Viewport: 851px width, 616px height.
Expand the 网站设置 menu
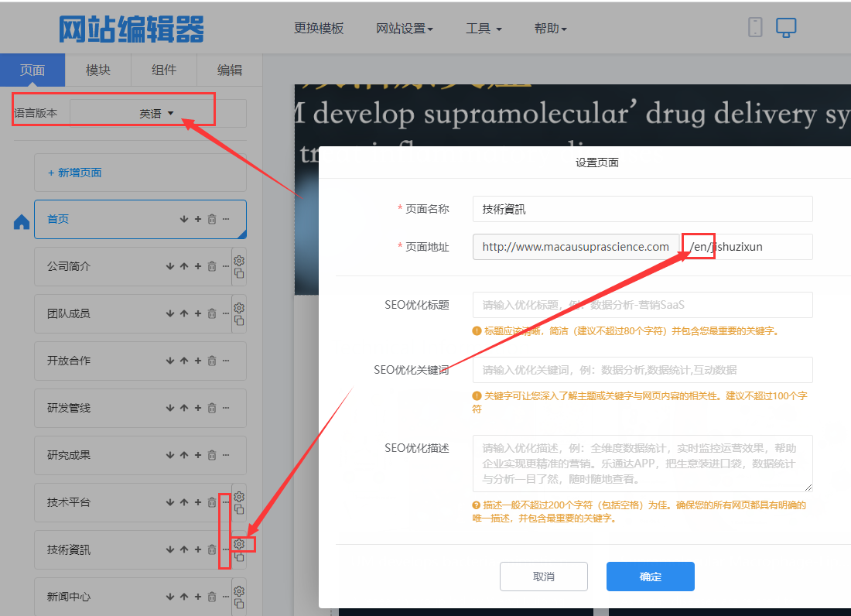(x=405, y=28)
